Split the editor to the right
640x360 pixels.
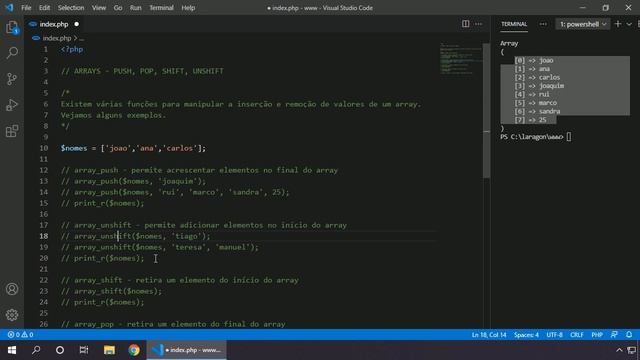(x=465, y=24)
